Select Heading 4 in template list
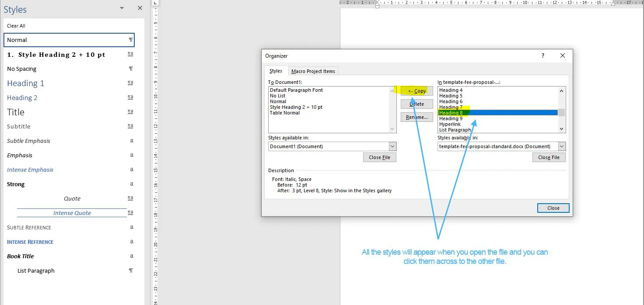The height and width of the screenshot is (305, 644). click(451, 90)
